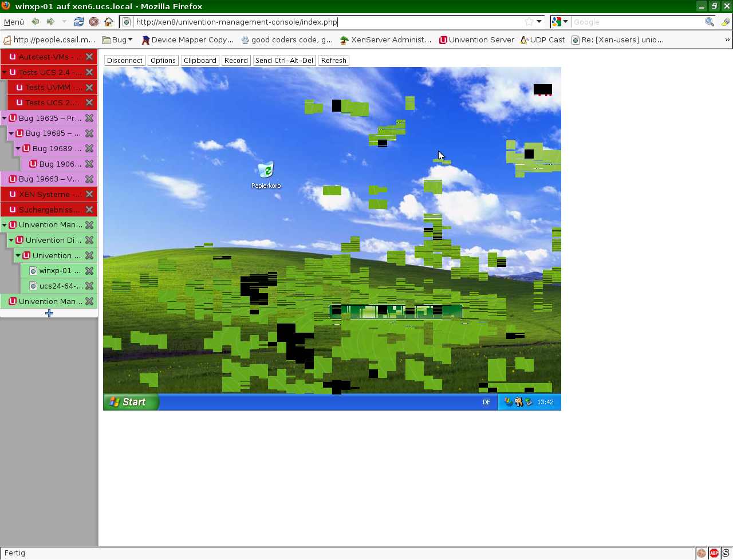The height and width of the screenshot is (560, 733).
Task: Bookmark this page with the star icon
Action: pos(529,22)
